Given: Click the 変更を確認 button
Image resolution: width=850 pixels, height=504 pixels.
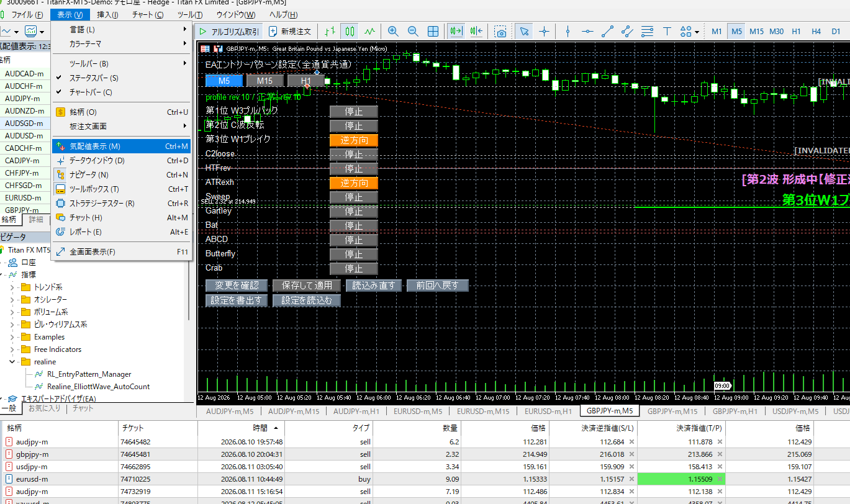Looking at the screenshot, I should coord(237,286).
